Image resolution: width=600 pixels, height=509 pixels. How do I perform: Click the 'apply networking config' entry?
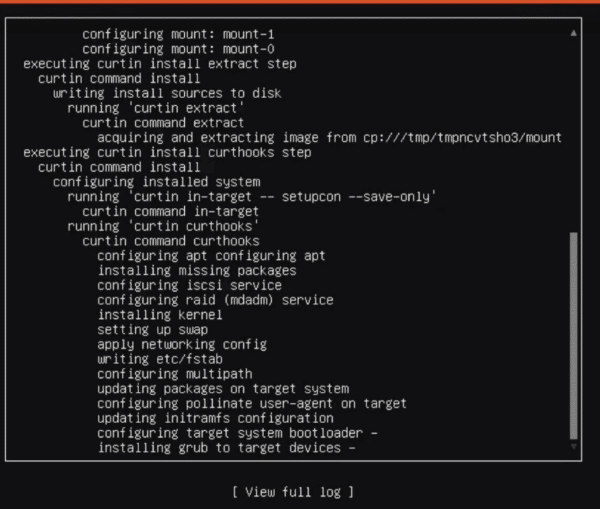pos(182,344)
